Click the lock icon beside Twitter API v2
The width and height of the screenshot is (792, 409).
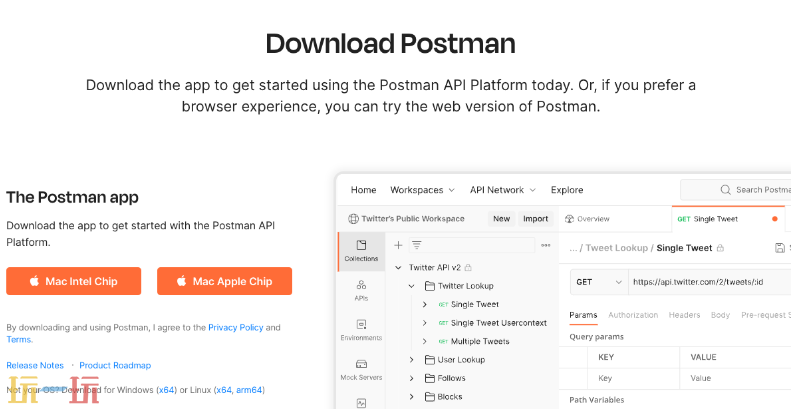(x=468, y=267)
